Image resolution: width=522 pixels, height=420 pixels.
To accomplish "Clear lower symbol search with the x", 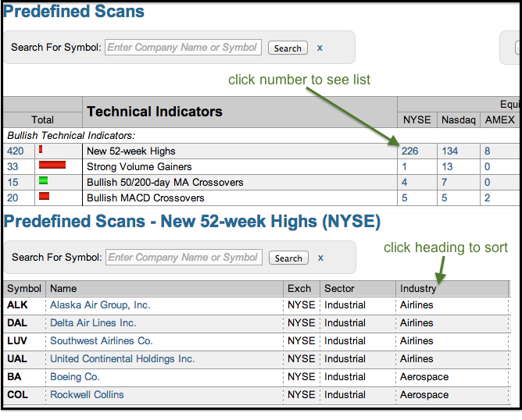I will click(320, 258).
